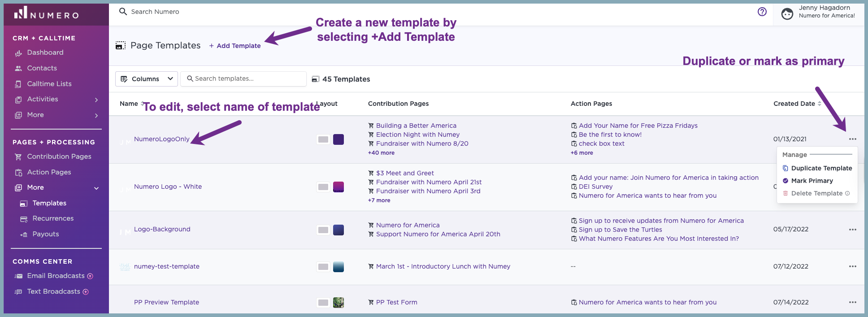Open Election Night with Numey page
Screen dimensions: 868x317
click(418, 135)
